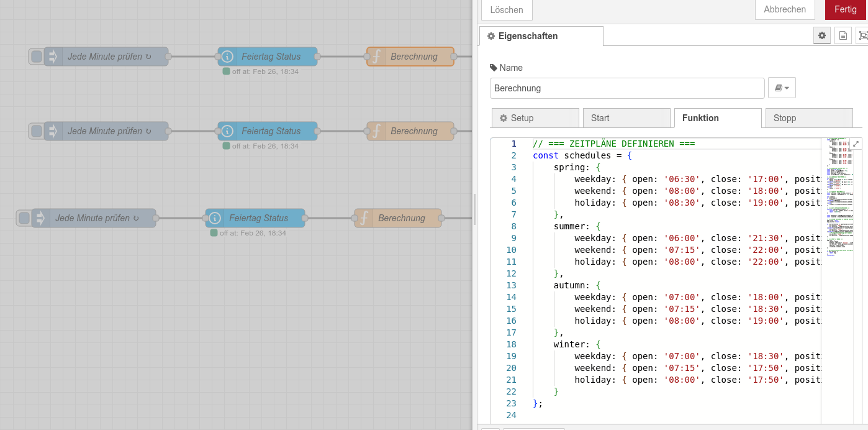Click the info icon on top Feiertag Status node
The width and height of the screenshot is (868, 430).
(228, 56)
